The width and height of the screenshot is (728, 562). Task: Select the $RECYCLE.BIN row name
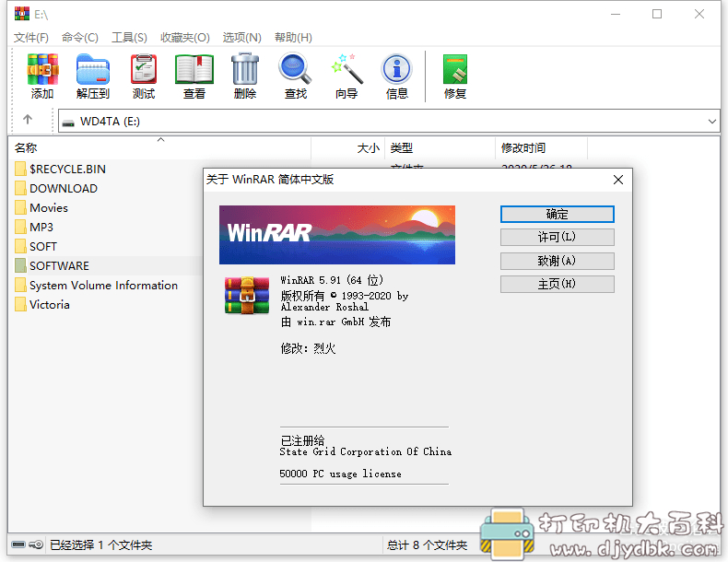(x=68, y=169)
